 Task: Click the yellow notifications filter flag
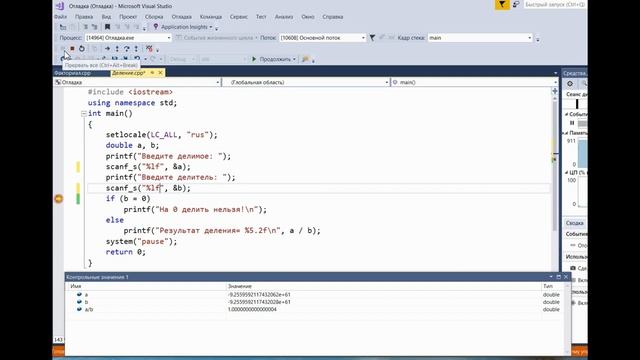[502, 4]
